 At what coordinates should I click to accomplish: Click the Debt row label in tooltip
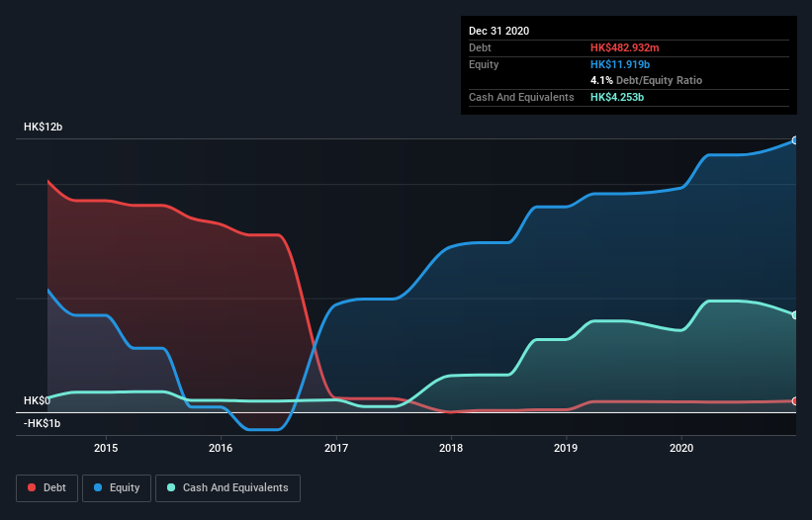(480, 47)
